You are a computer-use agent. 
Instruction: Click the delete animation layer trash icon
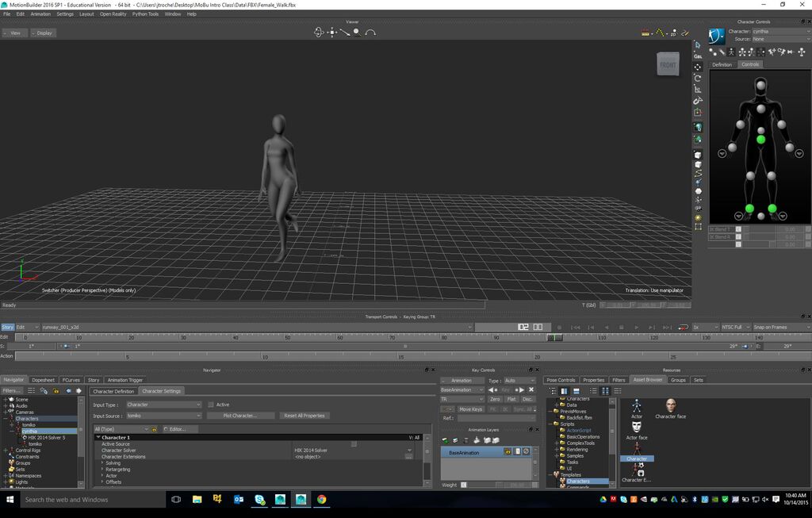coord(465,440)
